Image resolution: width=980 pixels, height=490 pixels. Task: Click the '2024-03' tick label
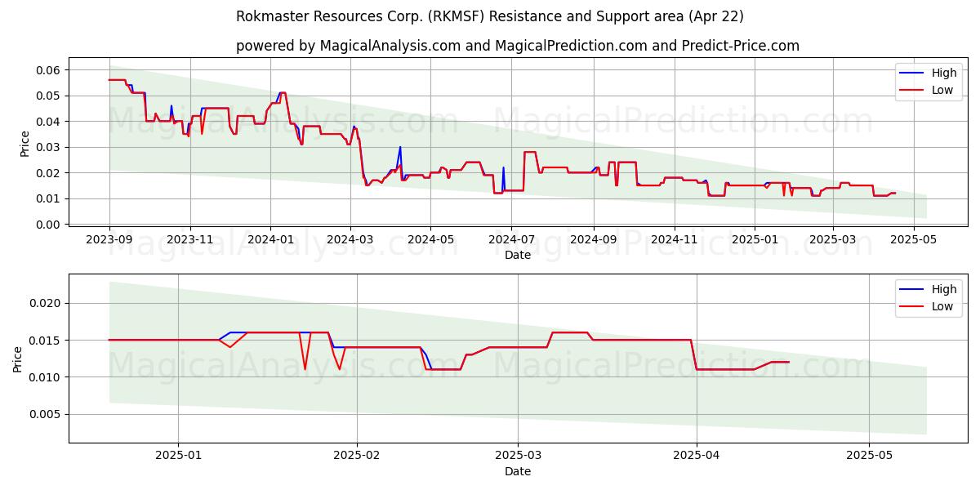[x=350, y=239]
